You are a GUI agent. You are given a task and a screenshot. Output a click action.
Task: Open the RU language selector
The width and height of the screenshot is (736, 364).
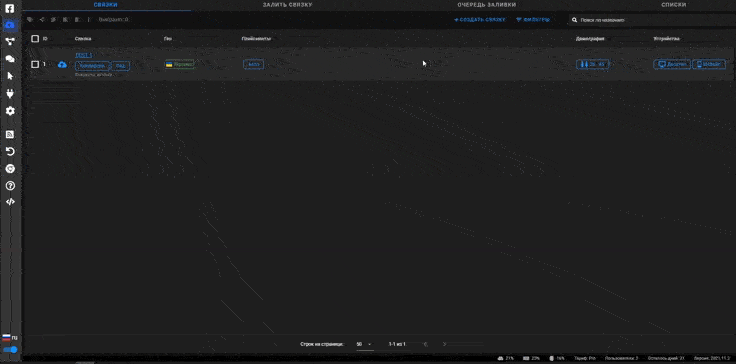[10, 337]
